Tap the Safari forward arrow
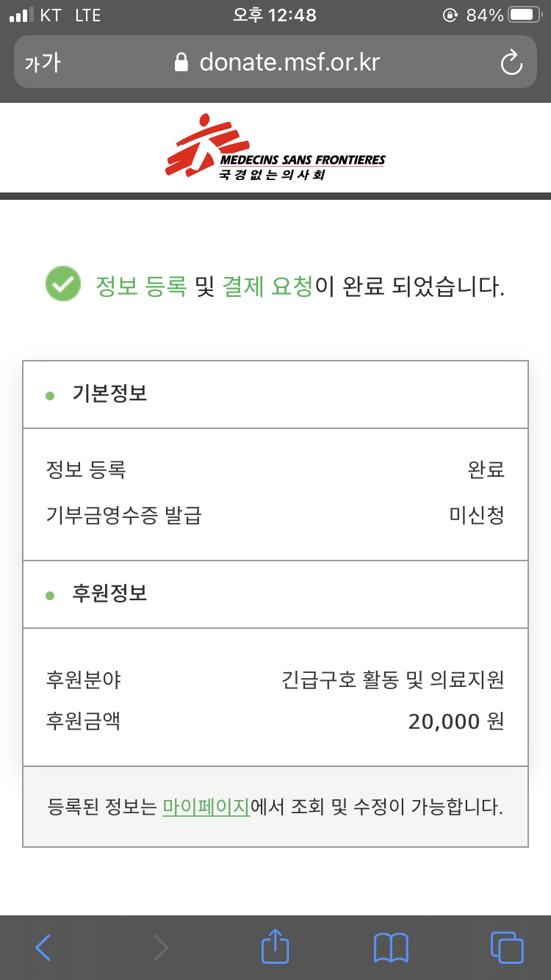 coord(160,947)
